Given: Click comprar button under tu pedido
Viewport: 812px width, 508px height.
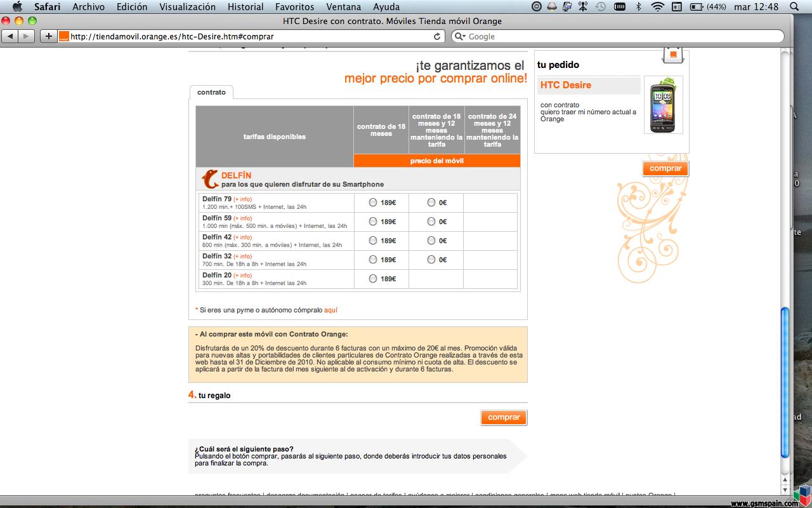Looking at the screenshot, I should [x=665, y=168].
